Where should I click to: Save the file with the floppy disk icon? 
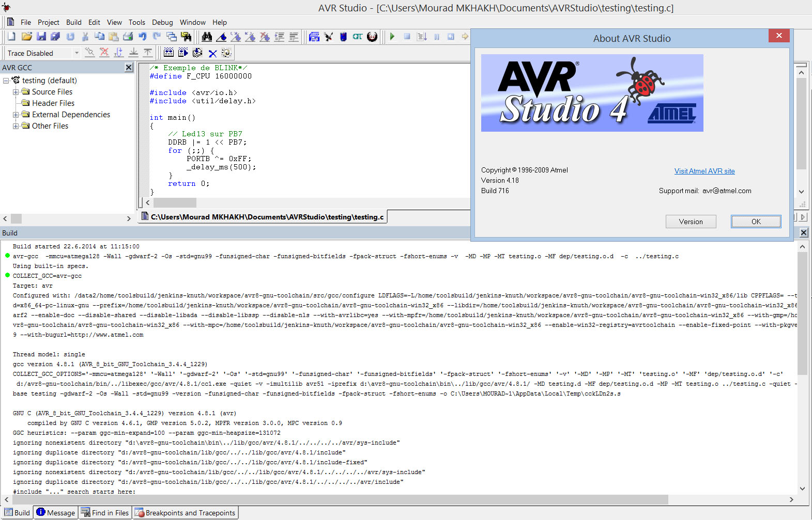[x=41, y=37]
